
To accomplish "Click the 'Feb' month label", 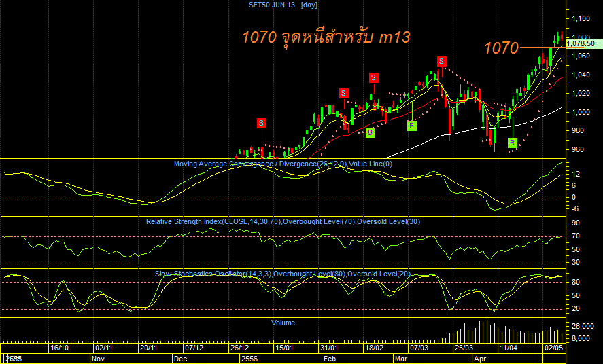I will (330, 359).
